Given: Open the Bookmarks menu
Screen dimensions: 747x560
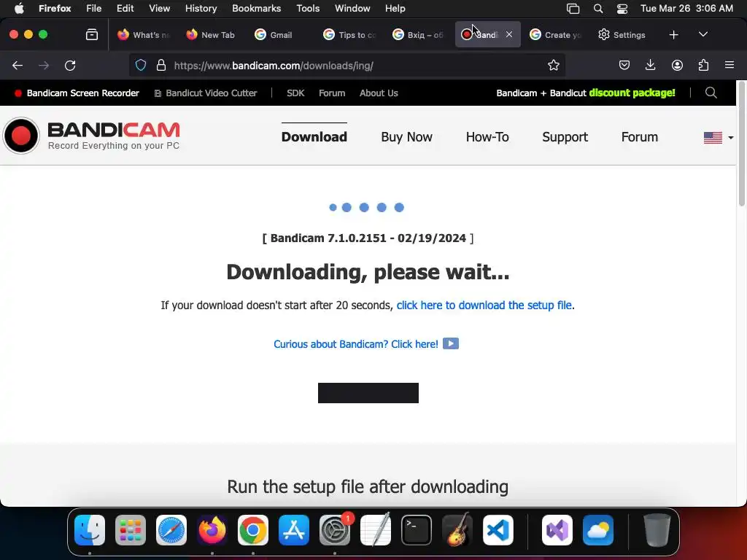Looking at the screenshot, I should 256,8.
